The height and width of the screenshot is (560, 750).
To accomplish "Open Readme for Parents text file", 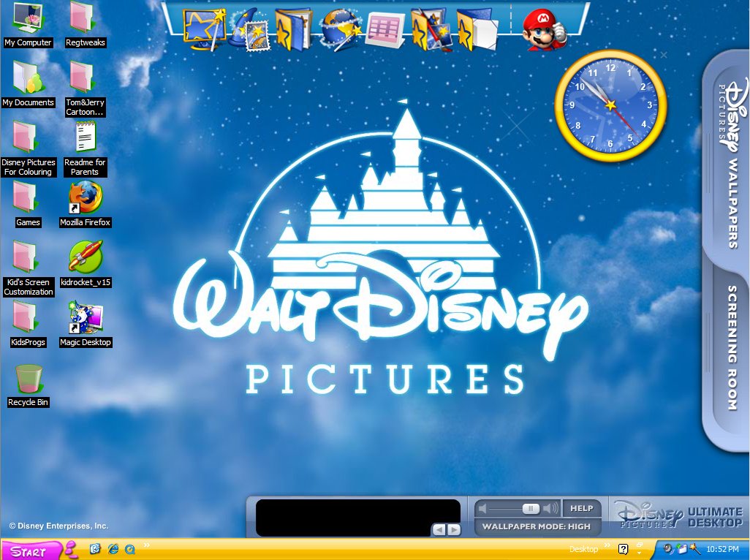I will coord(85,148).
